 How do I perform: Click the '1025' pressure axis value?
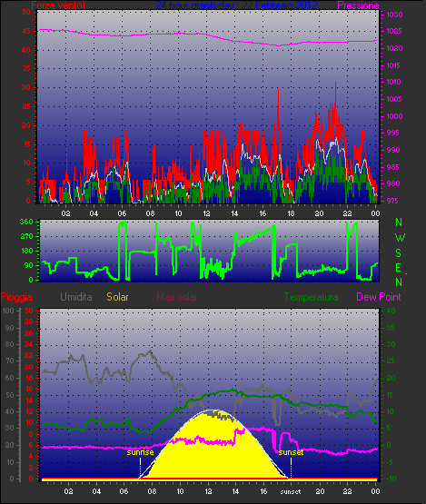(x=394, y=31)
